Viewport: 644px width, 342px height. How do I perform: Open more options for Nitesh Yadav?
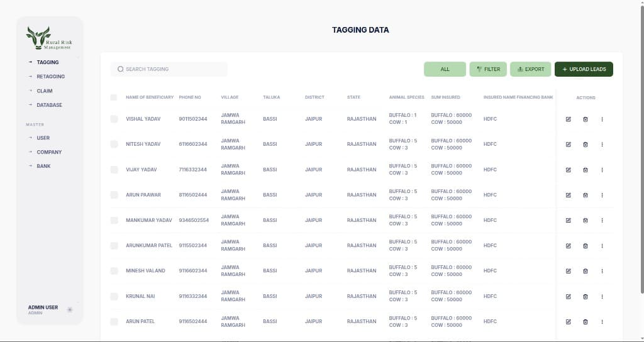click(602, 145)
